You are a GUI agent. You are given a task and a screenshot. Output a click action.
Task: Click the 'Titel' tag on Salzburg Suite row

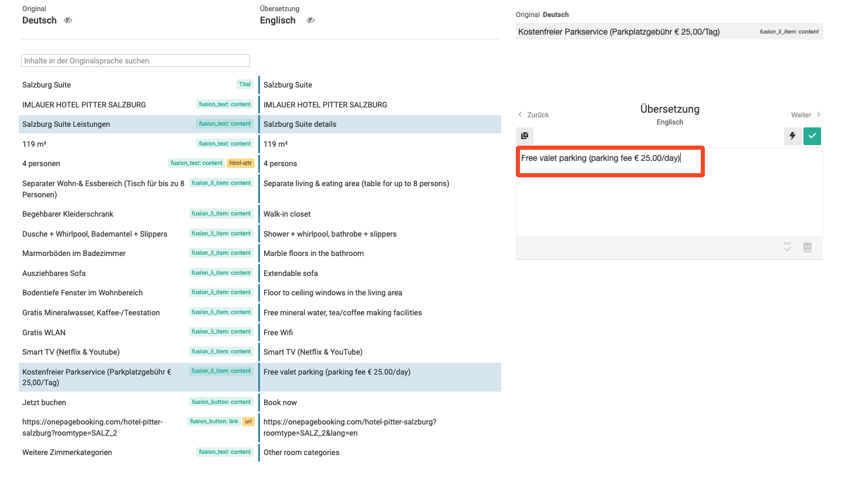(x=245, y=85)
